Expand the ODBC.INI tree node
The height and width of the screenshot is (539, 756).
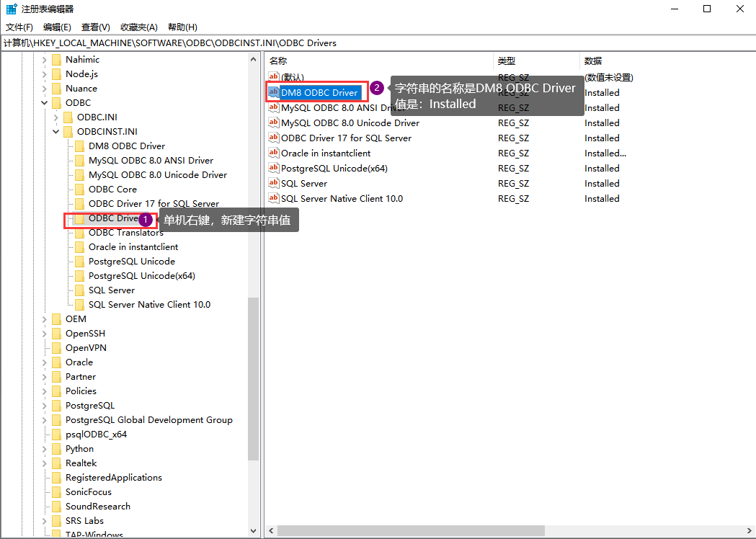point(56,117)
